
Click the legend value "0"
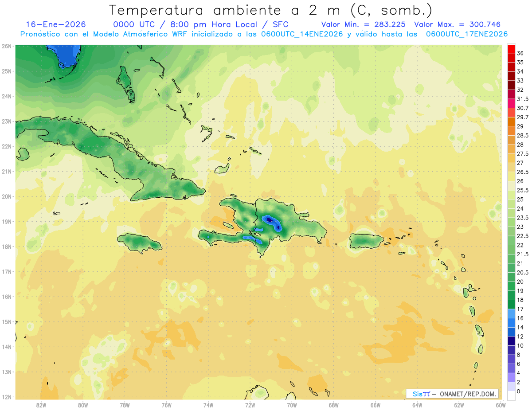coord(519,391)
